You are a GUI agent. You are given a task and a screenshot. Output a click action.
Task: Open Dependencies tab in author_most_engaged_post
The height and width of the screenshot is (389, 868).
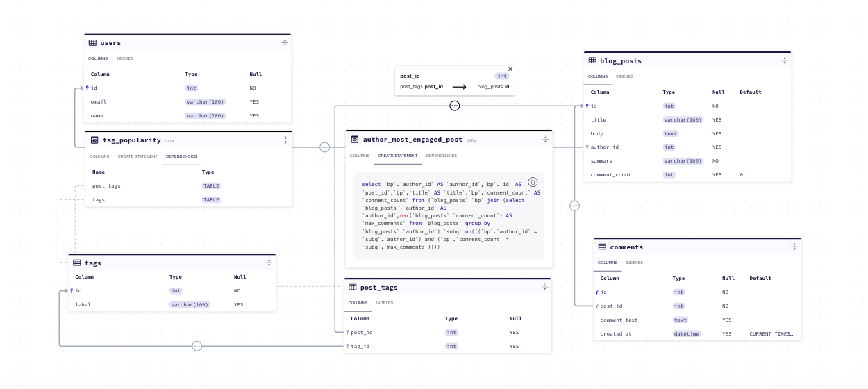[442, 156]
